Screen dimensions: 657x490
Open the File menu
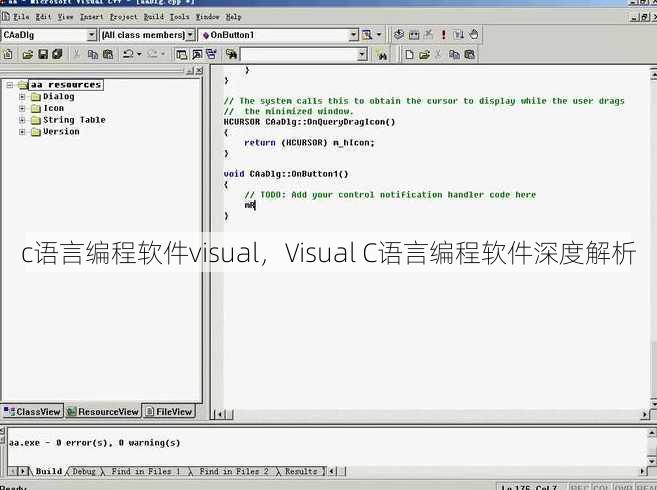click(x=21, y=17)
